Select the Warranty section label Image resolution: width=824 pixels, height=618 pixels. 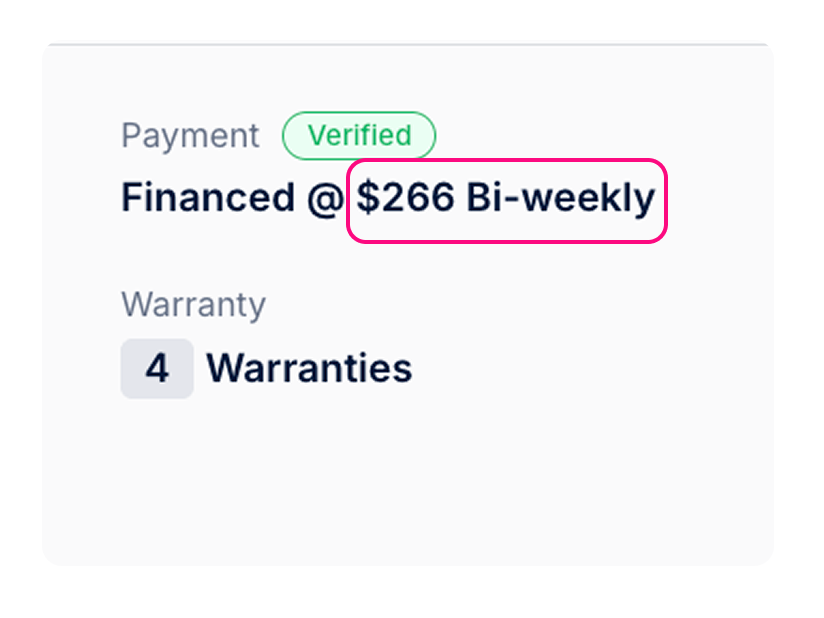[193, 304]
